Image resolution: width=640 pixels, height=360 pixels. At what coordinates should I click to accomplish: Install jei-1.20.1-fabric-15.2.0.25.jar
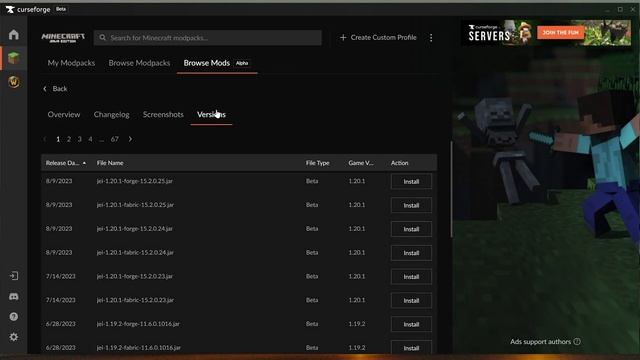(x=411, y=205)
